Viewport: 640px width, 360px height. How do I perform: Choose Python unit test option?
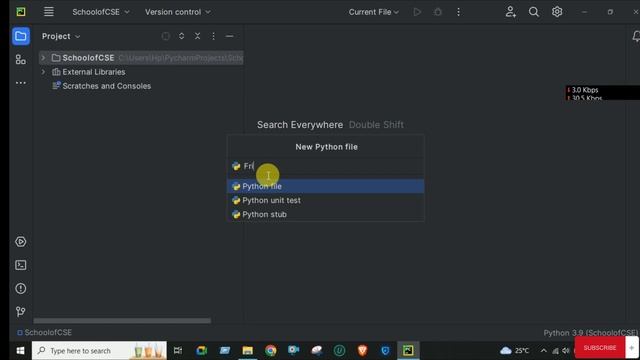pos(326,200)
